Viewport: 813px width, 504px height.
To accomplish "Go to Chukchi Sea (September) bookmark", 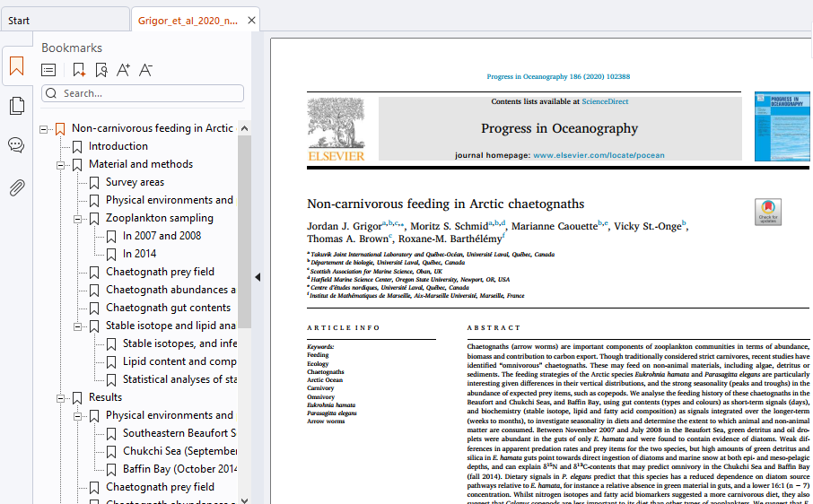I will tap(179, 451).
